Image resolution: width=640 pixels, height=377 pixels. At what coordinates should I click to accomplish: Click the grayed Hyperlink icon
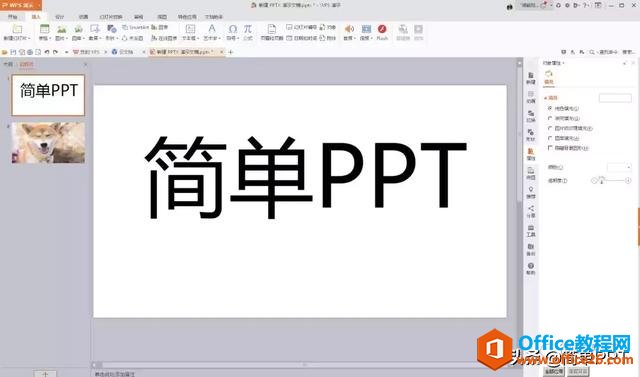[x=403, y=29]
